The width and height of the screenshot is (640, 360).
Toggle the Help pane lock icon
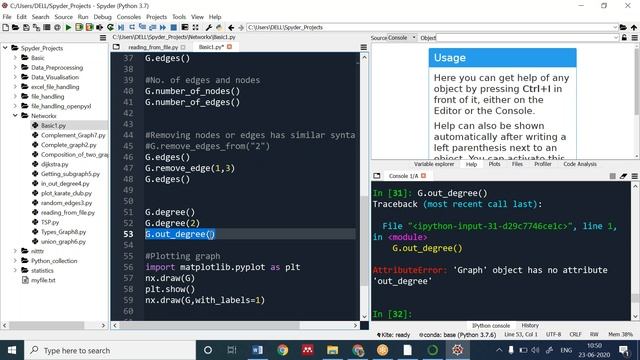(x=624, y=38)
